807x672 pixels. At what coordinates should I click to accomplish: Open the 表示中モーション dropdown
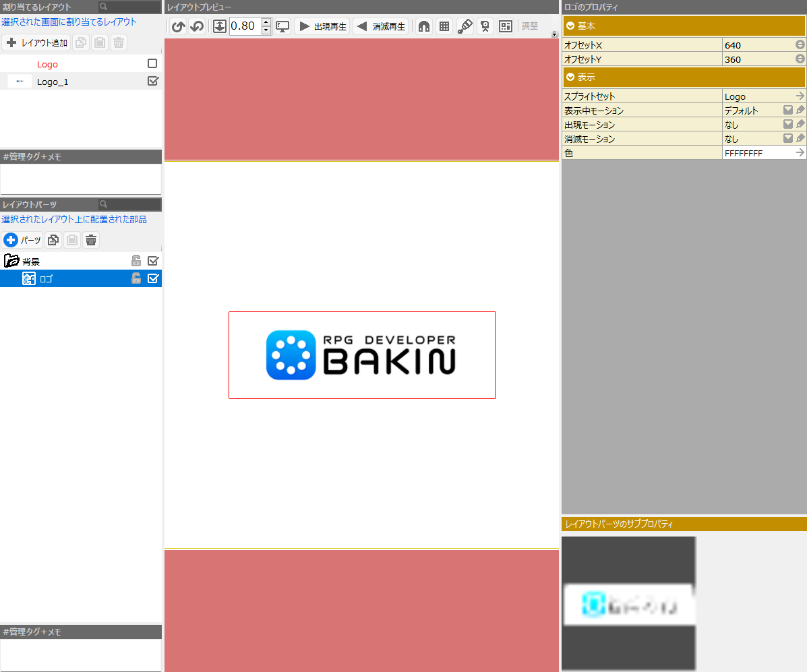click(x=787, y=111)
